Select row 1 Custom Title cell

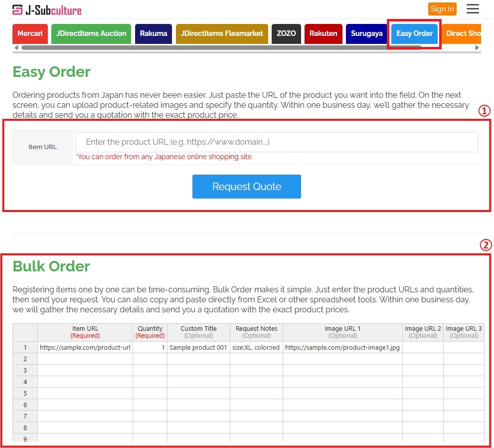click(198, 347)
